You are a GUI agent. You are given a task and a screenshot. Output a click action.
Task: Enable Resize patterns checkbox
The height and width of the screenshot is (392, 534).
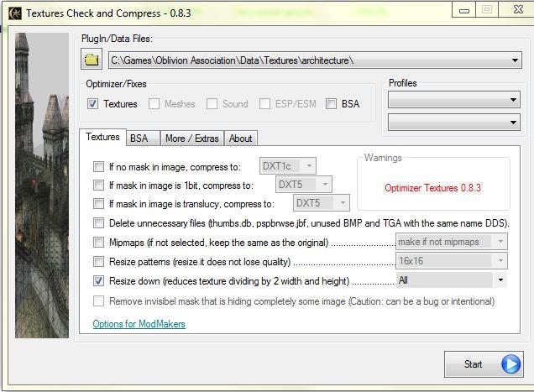click(x=99, y=262)
